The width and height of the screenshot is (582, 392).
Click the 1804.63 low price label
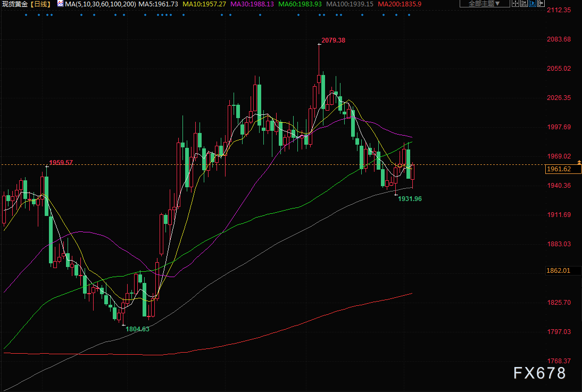[x=137, y=329]
